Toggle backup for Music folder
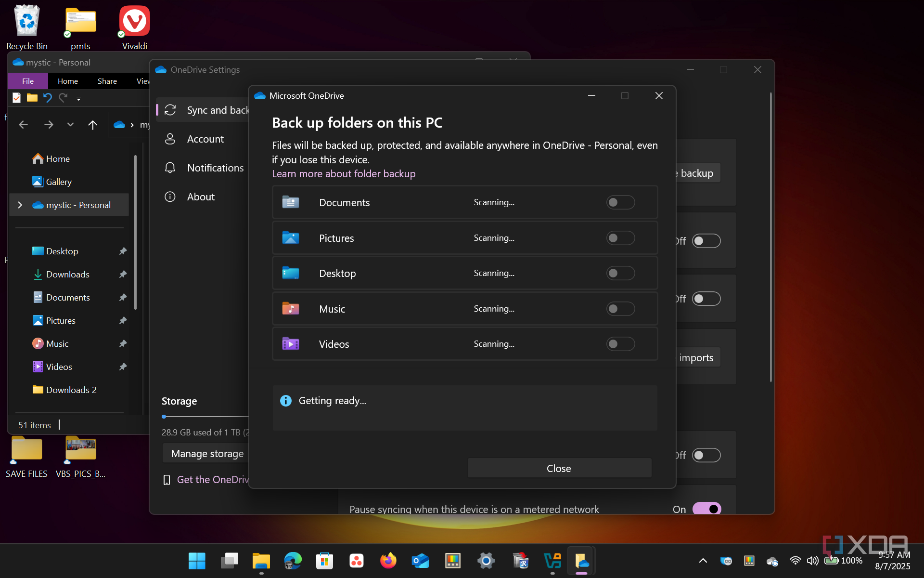 (x=620, y=309)
